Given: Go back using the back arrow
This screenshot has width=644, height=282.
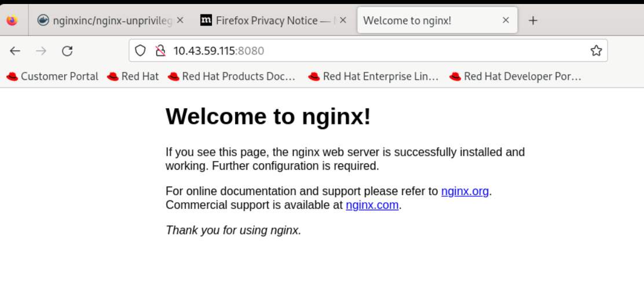Looking at the screenshot, I should coord(15,51).
